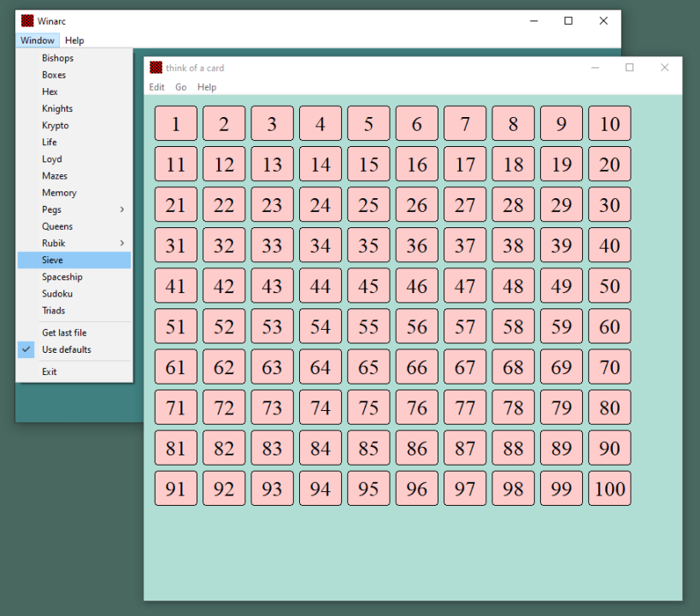Click the number 1 card
This screenshot has width=700, height=616.
tap(176, 123)
